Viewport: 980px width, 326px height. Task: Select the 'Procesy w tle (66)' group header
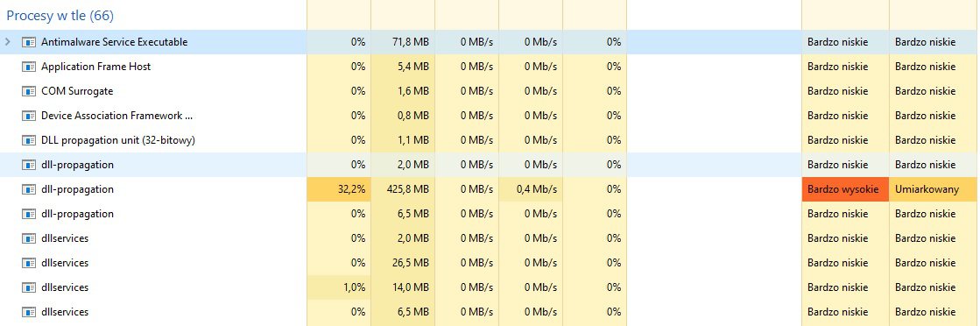[60, 16]
